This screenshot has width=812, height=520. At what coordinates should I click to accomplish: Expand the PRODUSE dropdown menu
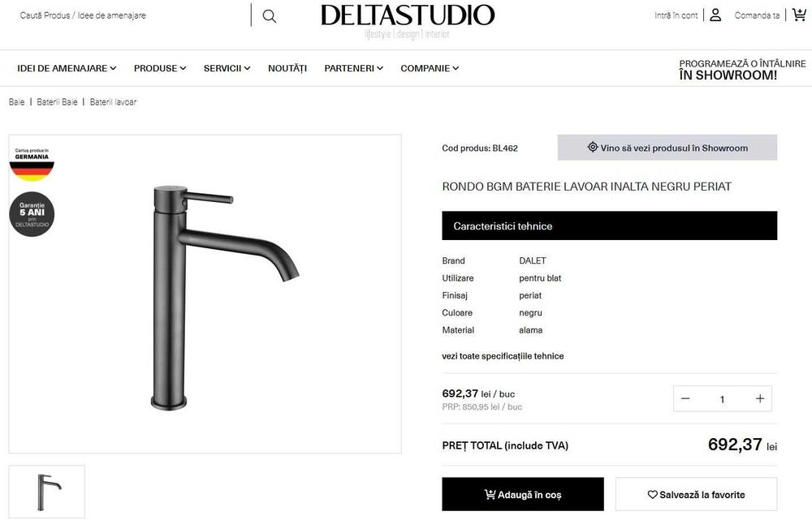(x=160, y=68)
